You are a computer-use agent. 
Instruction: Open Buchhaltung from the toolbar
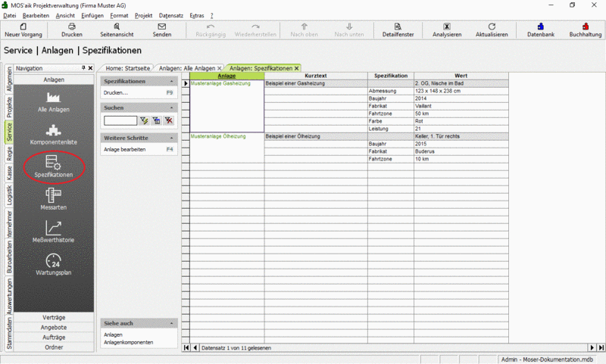click(585, 30)
